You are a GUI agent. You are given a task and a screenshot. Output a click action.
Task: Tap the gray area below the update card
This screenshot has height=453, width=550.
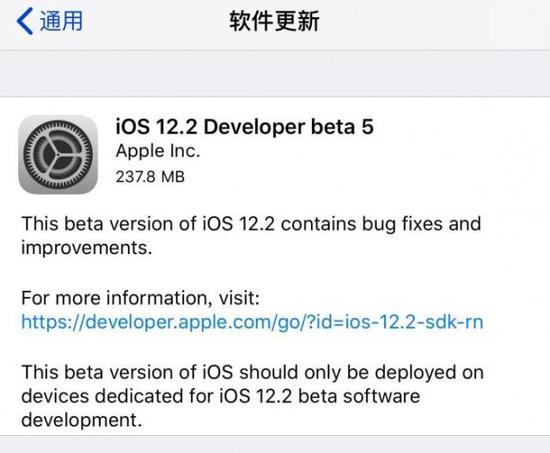click(x=275, y=445)
